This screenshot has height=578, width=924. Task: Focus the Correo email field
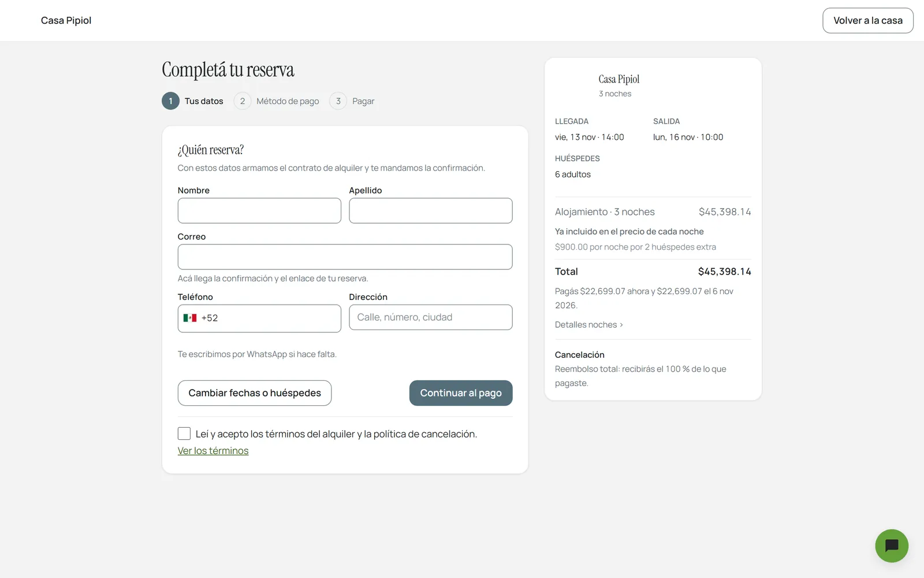click(x=345, y=257)
